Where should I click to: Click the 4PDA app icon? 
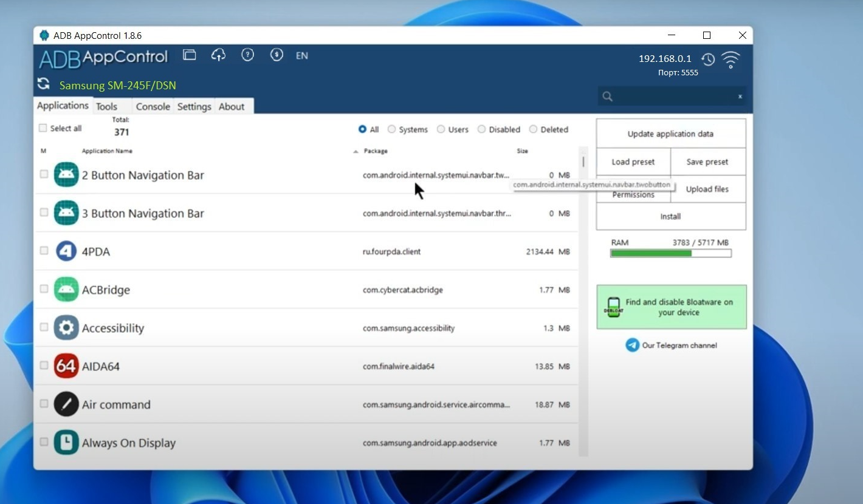66,251
